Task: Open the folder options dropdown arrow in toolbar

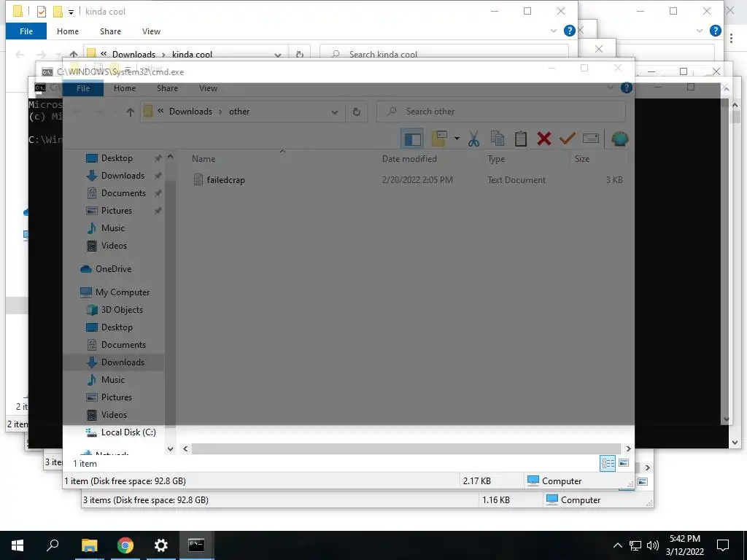Action: click(457, 139)
